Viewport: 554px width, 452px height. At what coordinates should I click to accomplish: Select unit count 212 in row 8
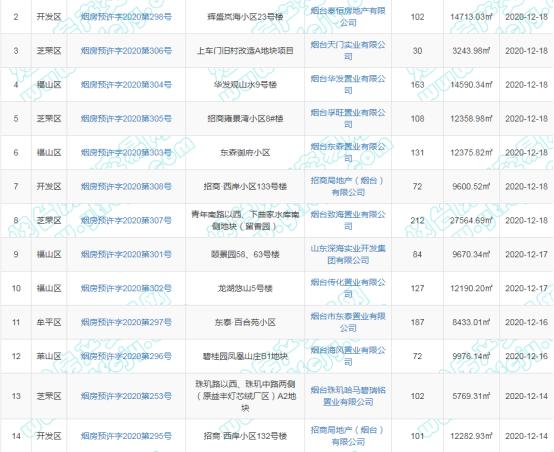pos(417,221)
